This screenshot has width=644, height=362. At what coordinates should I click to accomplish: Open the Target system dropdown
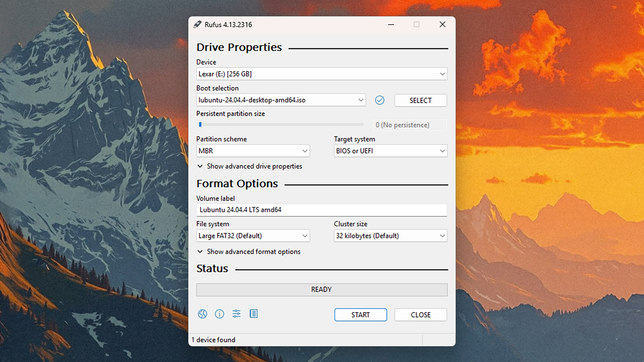pyautogui.click(x=390, y=151)
